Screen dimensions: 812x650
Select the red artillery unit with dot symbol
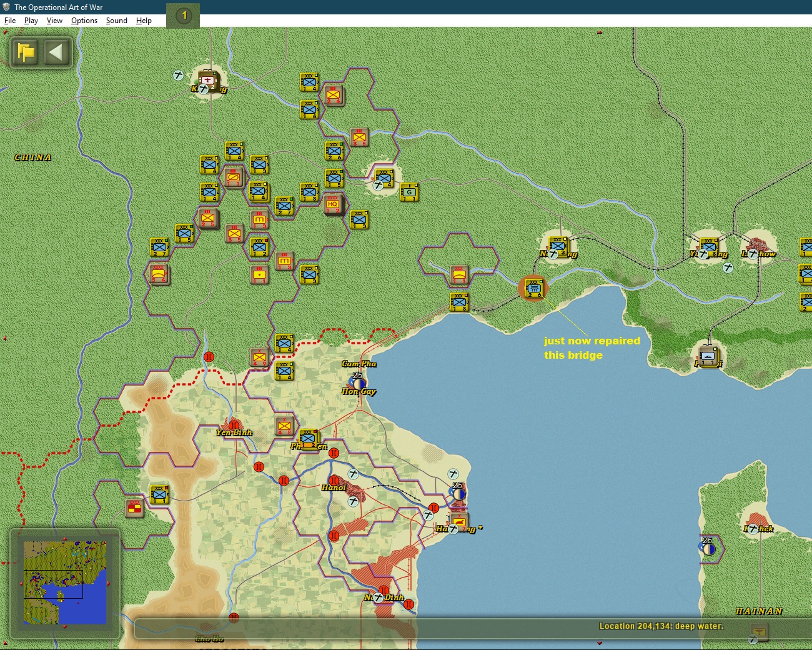tap(259, 274)
